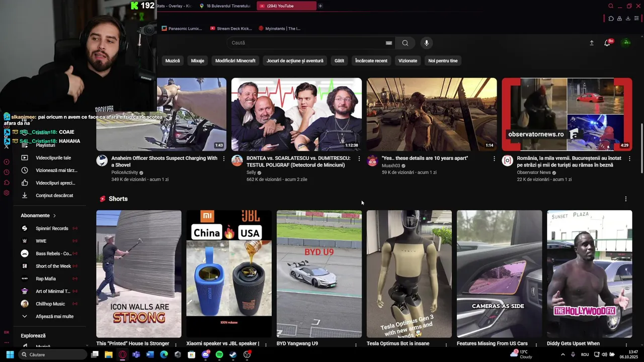The image size is (644, 362).
Task: Open the BONTEA vs. SCARLATESCU video thumbnail
Action: pyautogui.click(x=296, y=114)
